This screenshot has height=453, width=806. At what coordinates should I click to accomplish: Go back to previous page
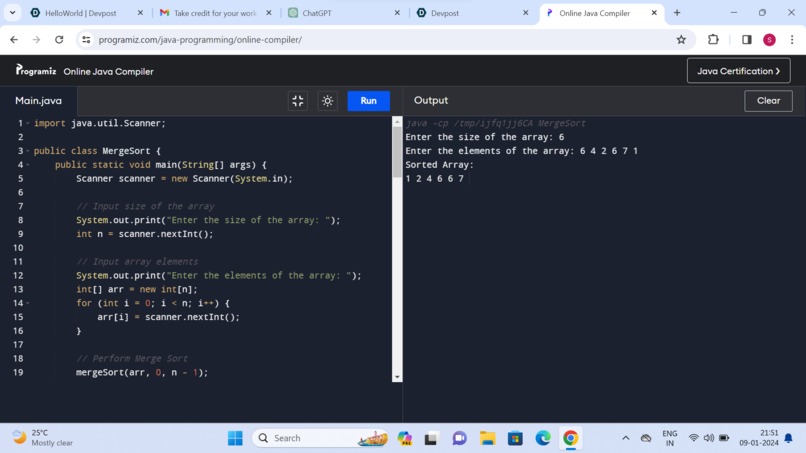click(x=14, y=40)
